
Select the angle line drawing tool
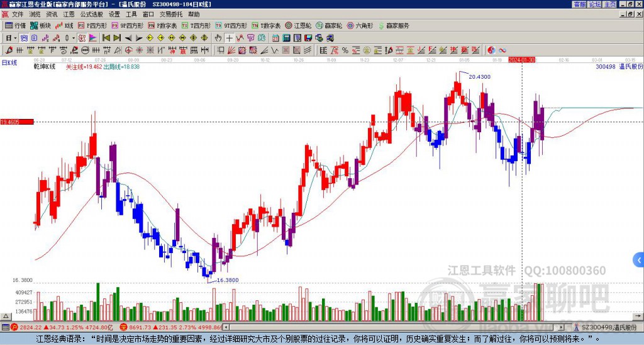265,50
